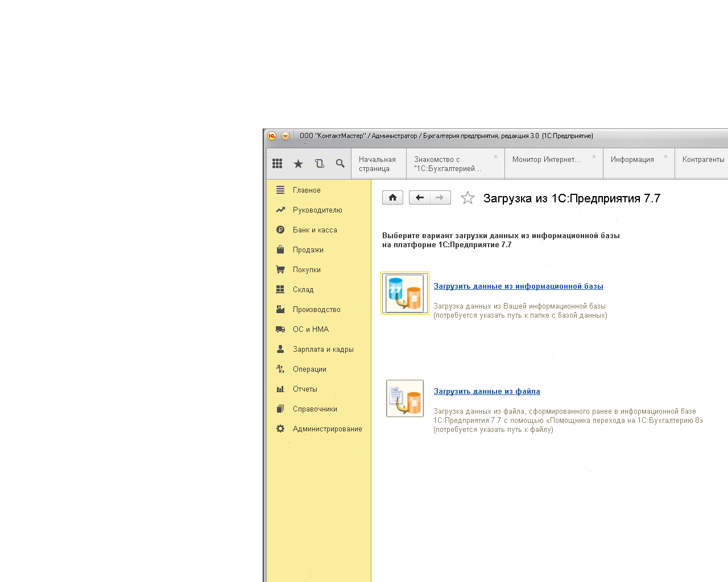The width and height of the screenshot is (728, 582).
Task: Click the load from file icon
Action: 405,398
